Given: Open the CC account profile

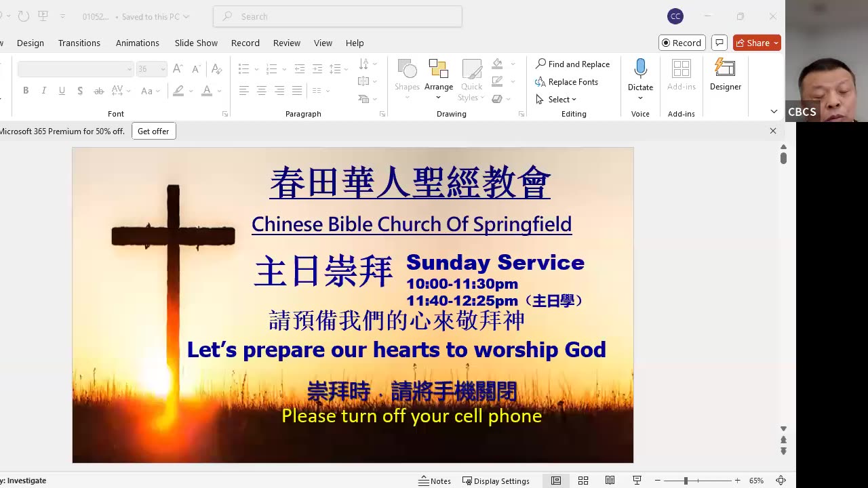Looking at the screenshot, I should (675, 16).
